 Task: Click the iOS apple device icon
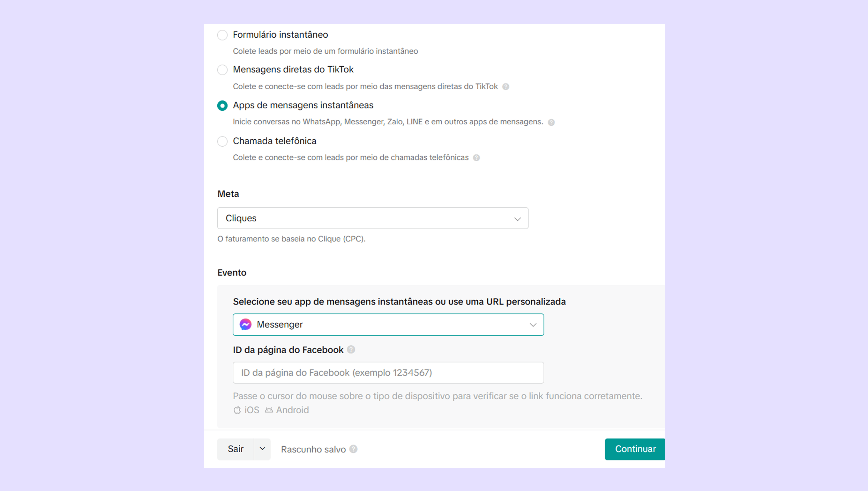tap(237, 410)
